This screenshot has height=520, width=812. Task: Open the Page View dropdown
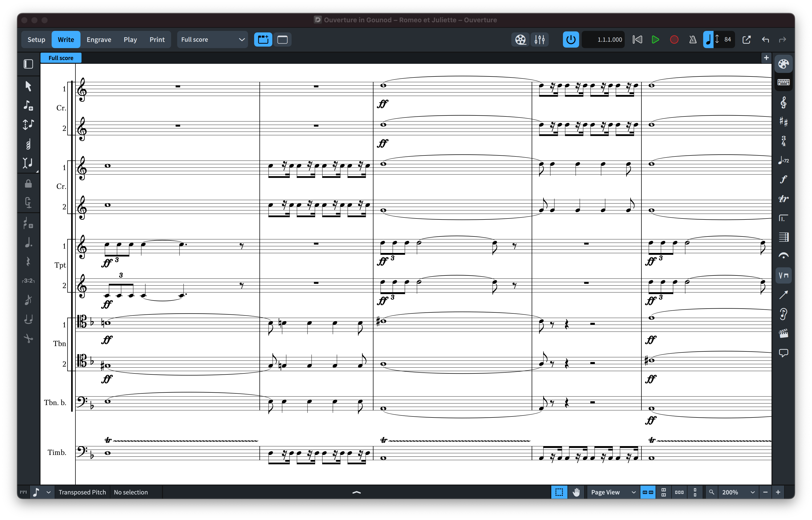point(613,492)
